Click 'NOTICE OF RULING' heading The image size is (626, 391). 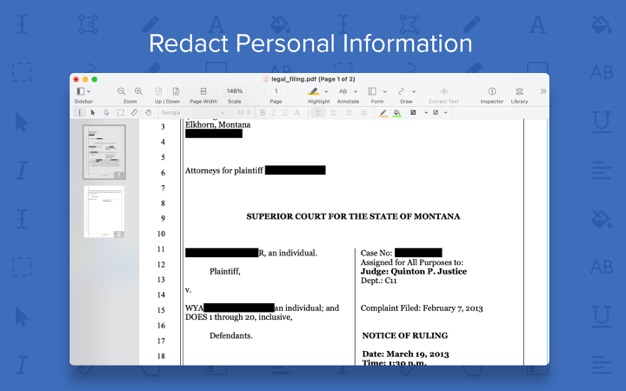[x=405, y=335]
